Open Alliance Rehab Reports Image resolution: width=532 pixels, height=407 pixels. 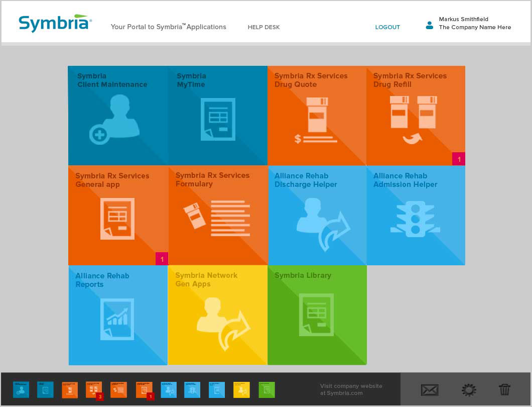pyautogui.click(x=117, y=315)
